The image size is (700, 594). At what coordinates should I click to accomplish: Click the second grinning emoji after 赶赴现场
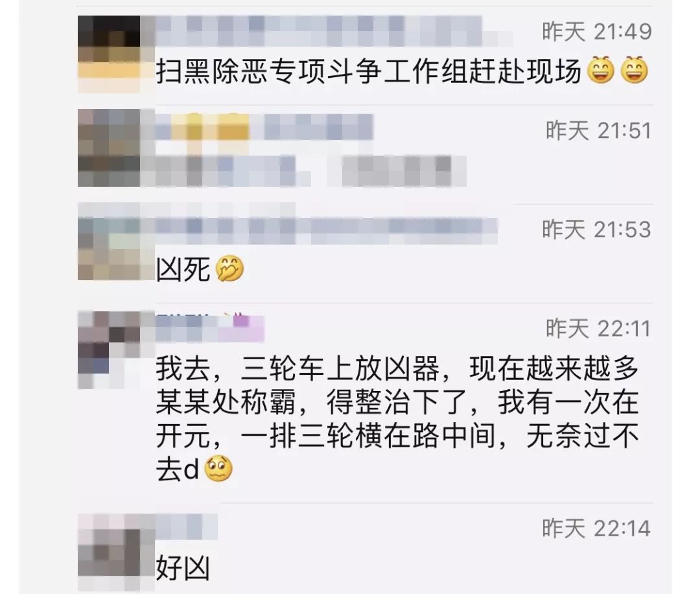[635, 71]
